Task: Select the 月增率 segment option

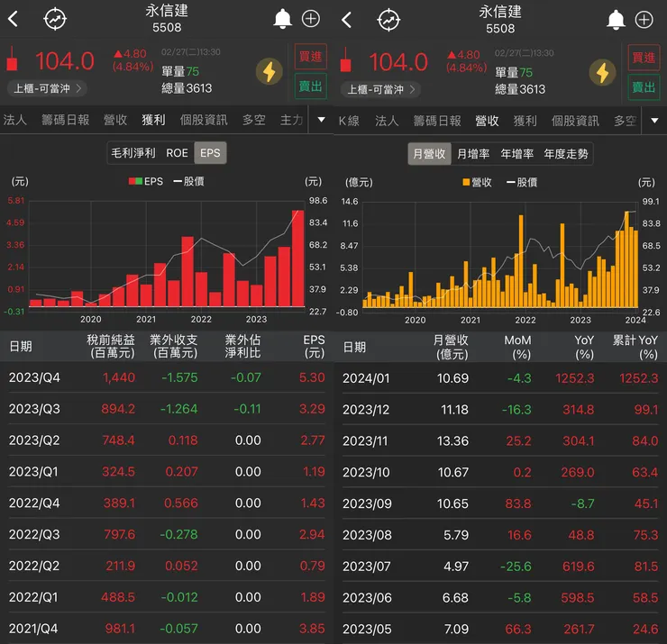Action: (x=473, y=153)
